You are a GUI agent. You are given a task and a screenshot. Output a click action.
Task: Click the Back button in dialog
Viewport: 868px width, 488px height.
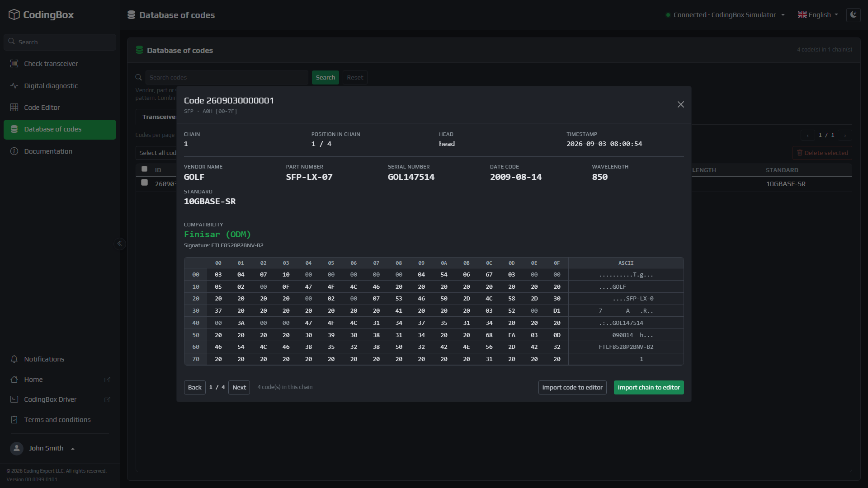195,388
